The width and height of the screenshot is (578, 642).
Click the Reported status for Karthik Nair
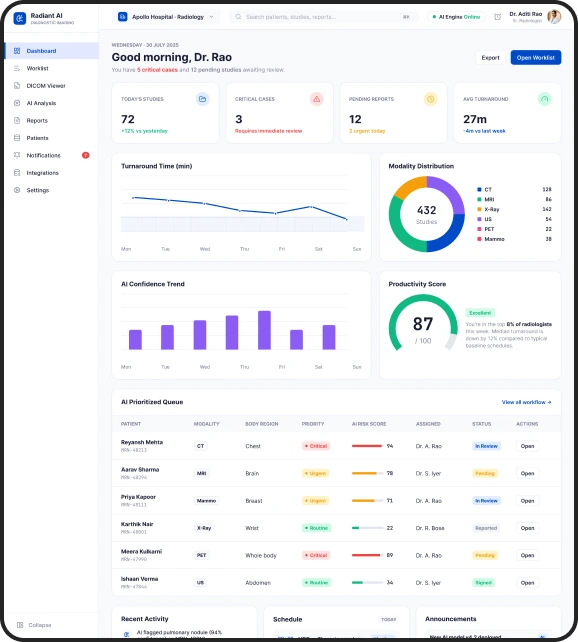click(486, 528)
